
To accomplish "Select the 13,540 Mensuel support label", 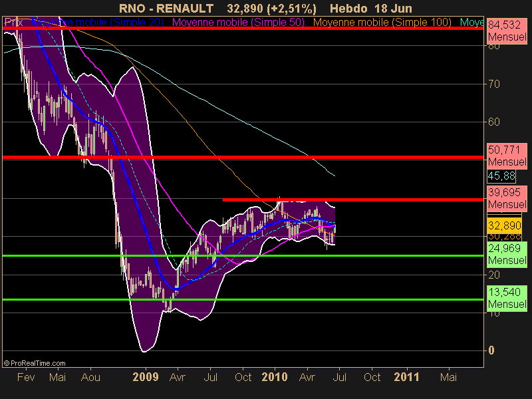I will 507,298.
